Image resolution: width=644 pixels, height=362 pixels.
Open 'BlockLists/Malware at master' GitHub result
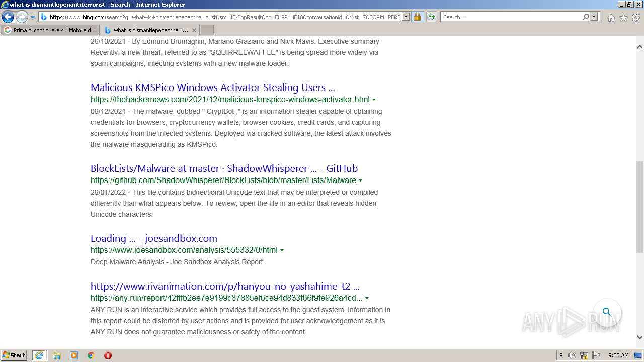(224, 168)
